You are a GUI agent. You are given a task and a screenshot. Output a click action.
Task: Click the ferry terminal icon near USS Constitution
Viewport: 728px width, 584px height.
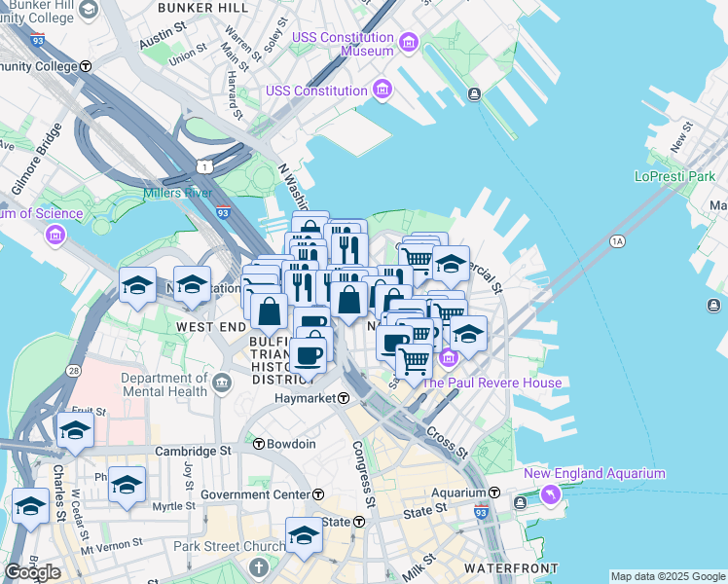pos(474,94)
